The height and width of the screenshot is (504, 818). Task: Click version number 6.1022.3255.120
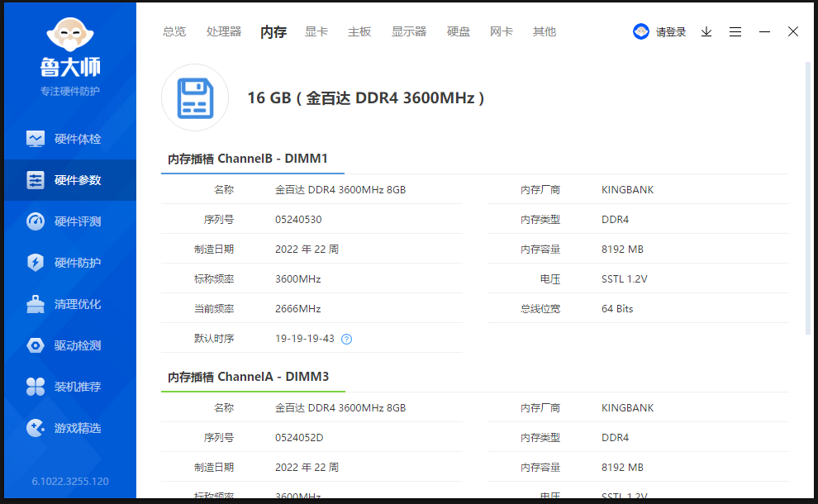[x=70, y=482]
